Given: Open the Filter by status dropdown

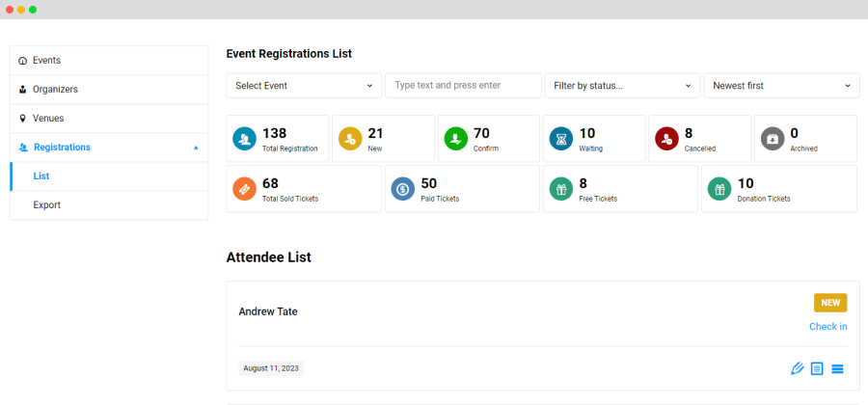Looking at the screenshot, I should point(623,86).
